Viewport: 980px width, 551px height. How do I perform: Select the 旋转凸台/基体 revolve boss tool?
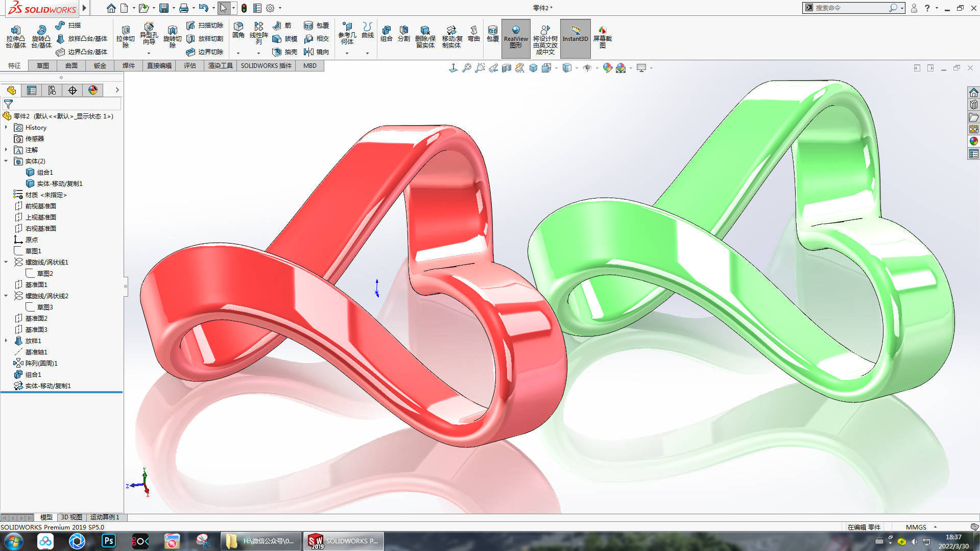click(41, 37)
